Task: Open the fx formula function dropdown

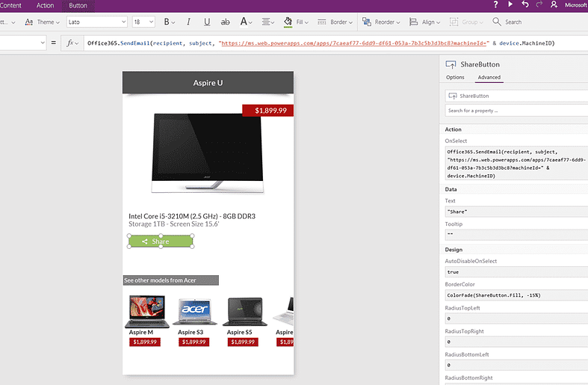Action: pos(72,43)
